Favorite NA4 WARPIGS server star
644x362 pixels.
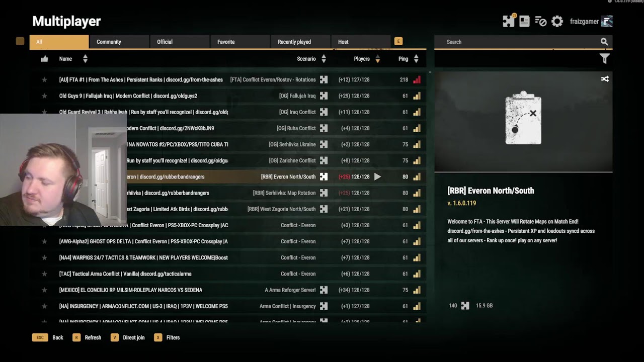point(44,258)
